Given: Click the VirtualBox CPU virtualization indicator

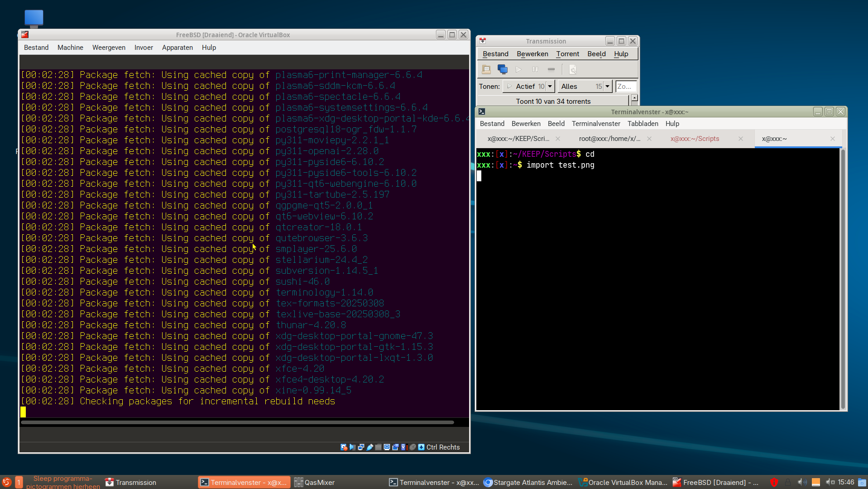Looking at the screenshot, I should 404,447.
